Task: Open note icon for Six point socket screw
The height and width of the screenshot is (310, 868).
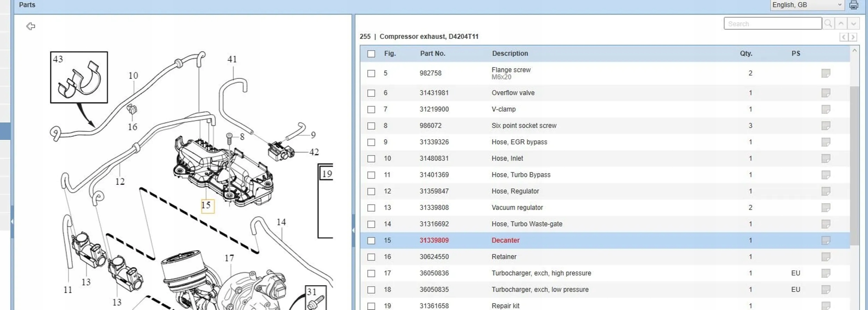Action: 826,125
